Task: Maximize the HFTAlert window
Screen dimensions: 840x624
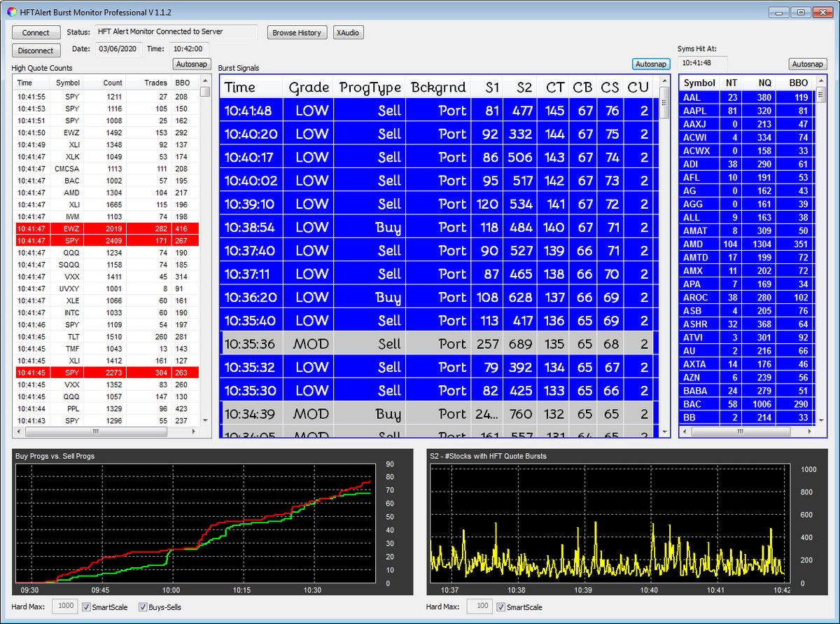Action: pyautogui.click(x=800, y=12)
